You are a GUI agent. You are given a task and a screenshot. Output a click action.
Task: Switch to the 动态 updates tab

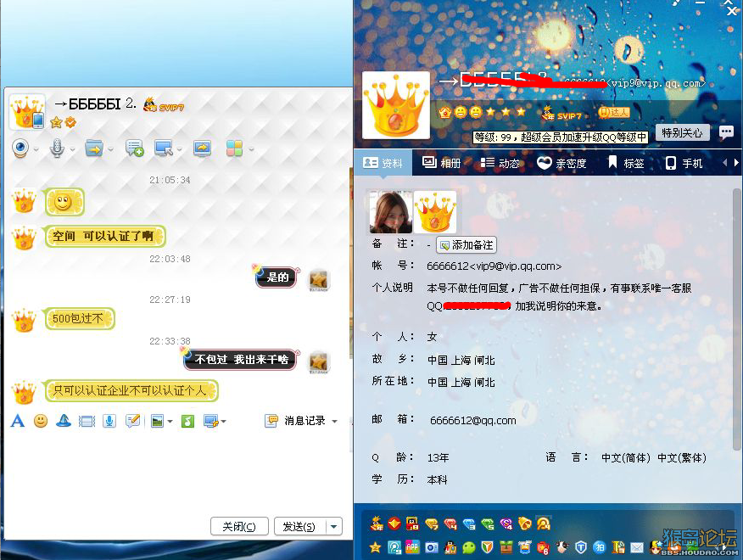tap(500, 163)
